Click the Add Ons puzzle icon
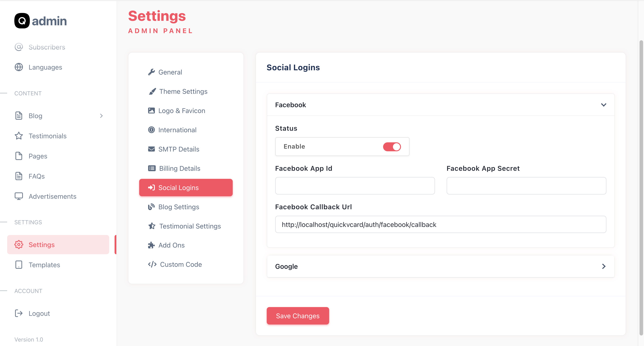Screen dimensions: 644x346 point(151,245)
